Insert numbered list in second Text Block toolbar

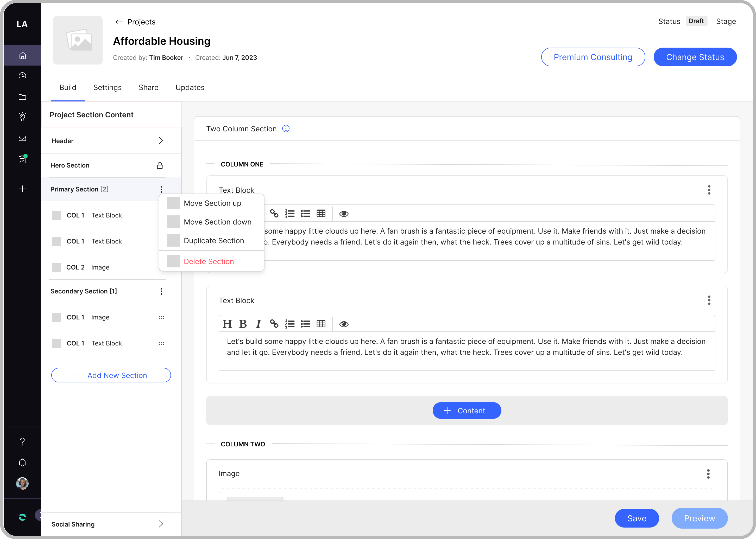[x=290, y=324]
